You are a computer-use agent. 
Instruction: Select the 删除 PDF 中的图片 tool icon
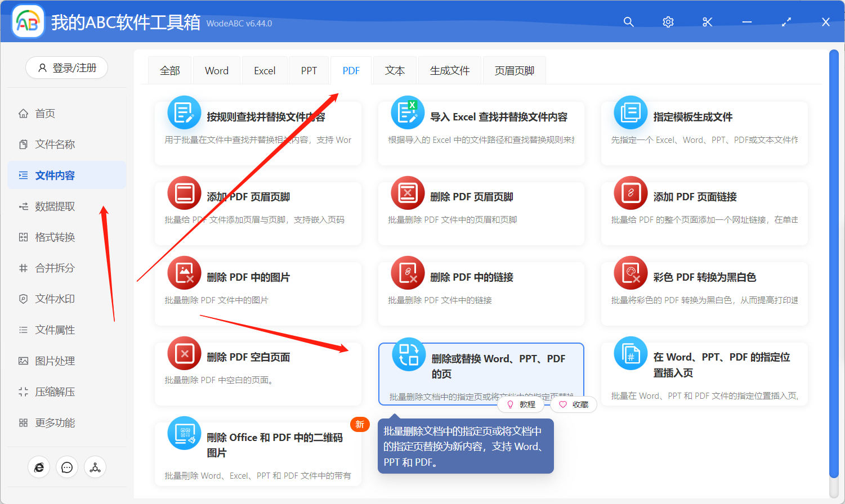(184, 273)
